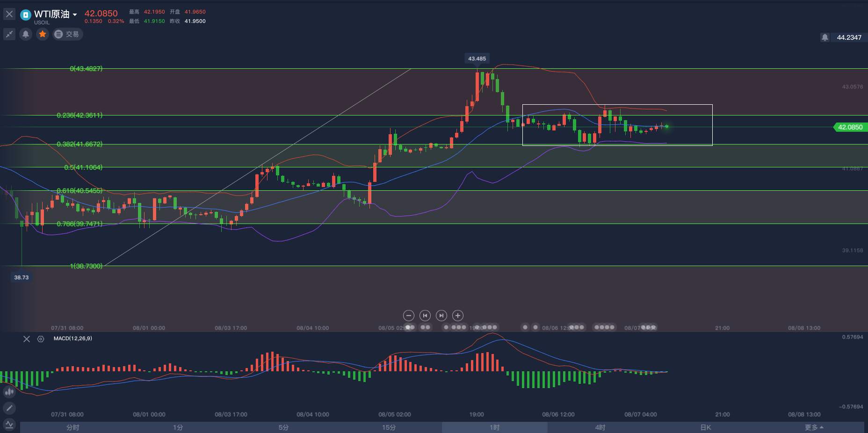Select the pencil drawing tool

tap(9, 408)
